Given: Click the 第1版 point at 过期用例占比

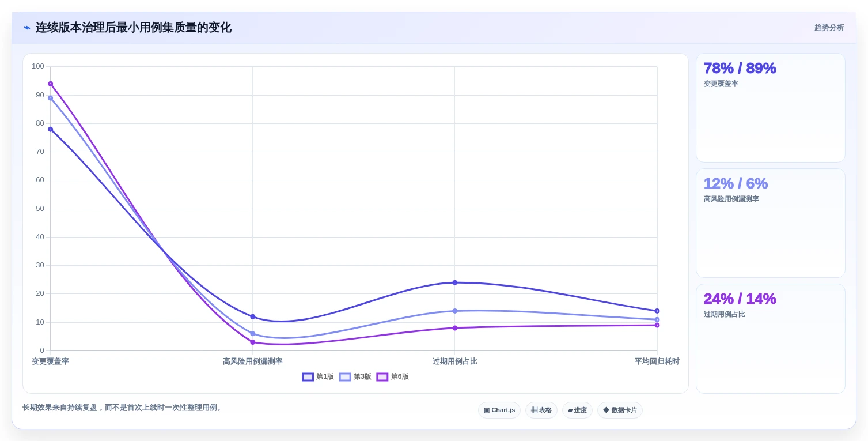Looking at the screenshot, I should pos(455,282).
